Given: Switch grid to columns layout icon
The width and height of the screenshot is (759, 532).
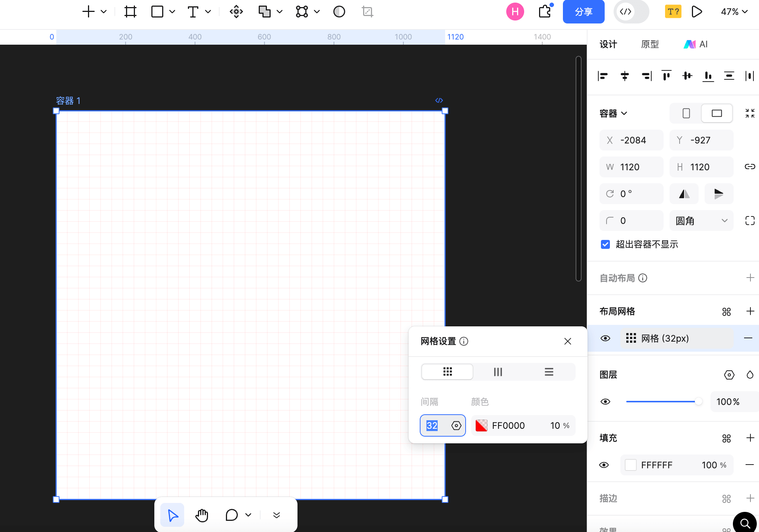Looking at the screenshot, I should pyautogui.click(x=498, y=372).
